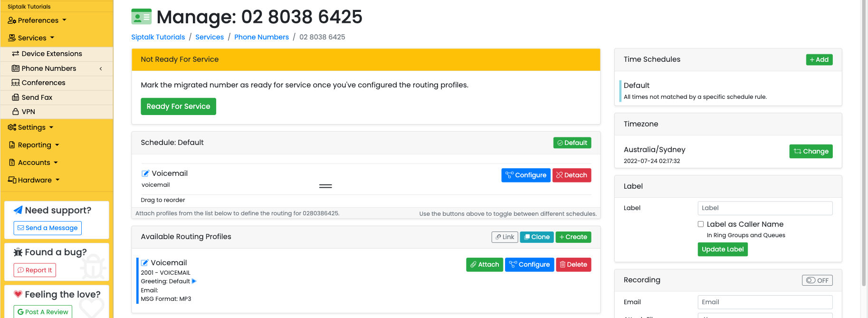
Task: Click the heart icon beside Feeling the love
Action: 18,294
